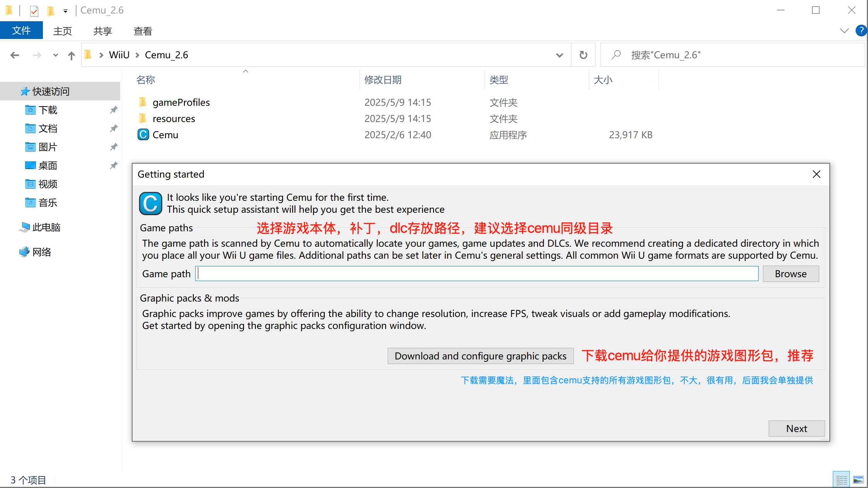Click Cemu_2.6 in the address breadcrumb
Image resolution: width=868 pixels, height=488 pixels.
coord(167,55)
